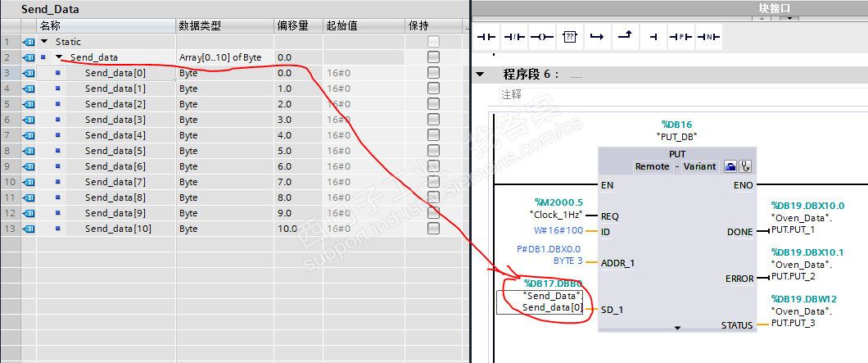Insert a negative edge N contact
This screenshot has height=363, width=868.
coord(708,37)
